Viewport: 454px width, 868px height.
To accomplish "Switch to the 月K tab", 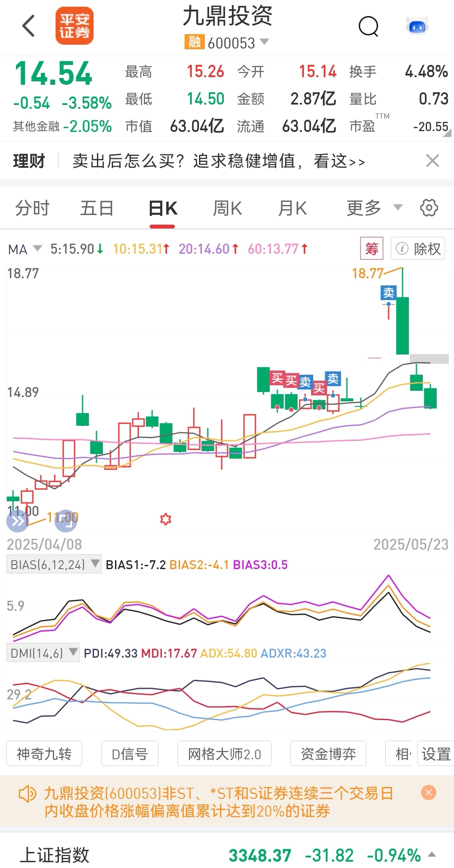I will click(x=293, y=208).
